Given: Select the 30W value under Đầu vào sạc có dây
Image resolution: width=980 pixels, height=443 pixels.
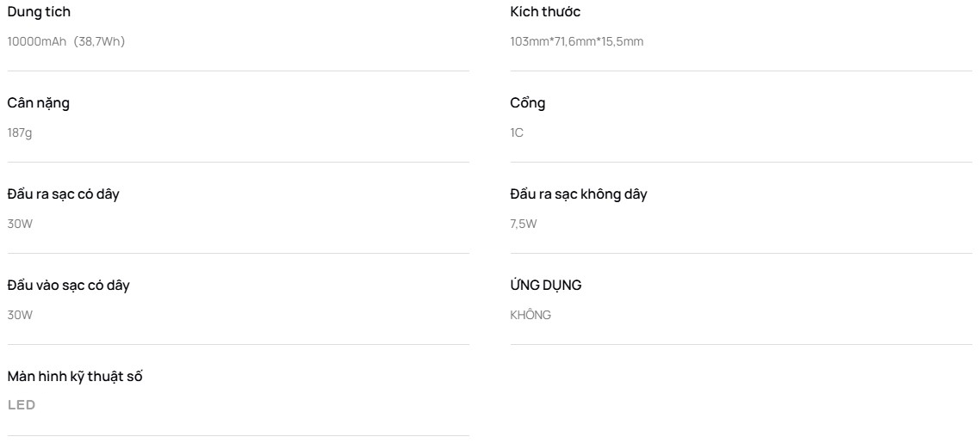Looking at the screenshot, I should coord(20,315).
